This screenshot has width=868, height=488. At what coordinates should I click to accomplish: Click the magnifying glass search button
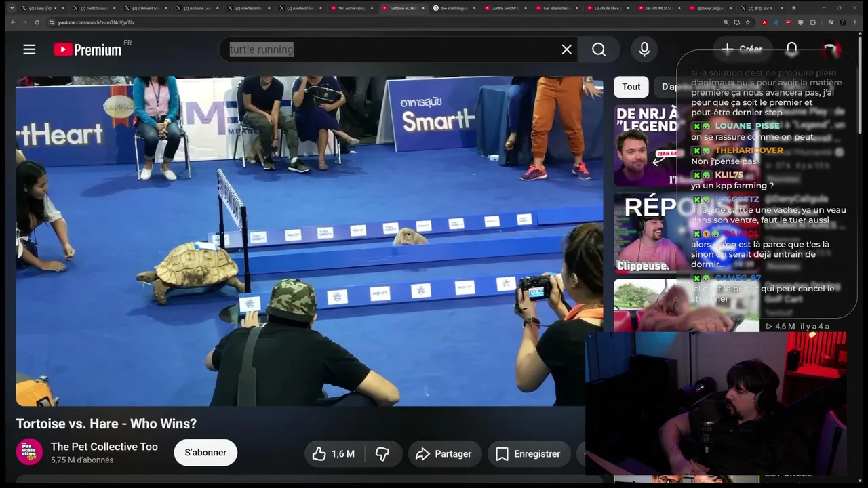click(x=599, y=49)
